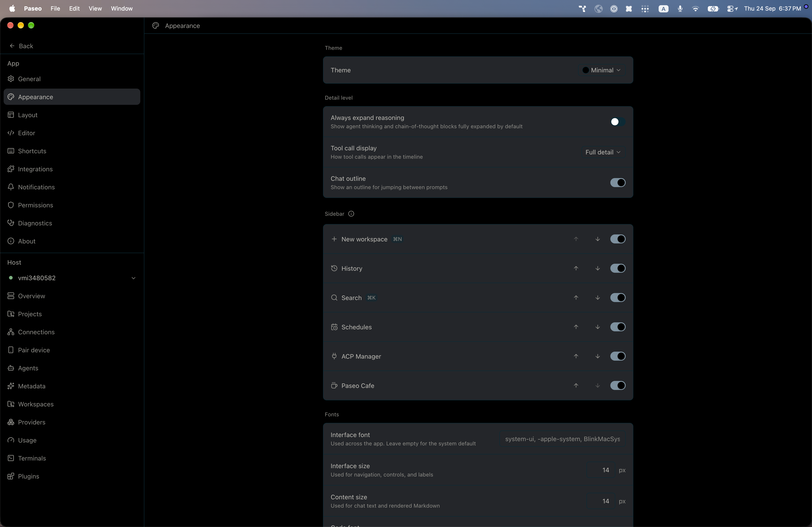
Task: Move History down with its arrow icon
Action: pyautogui.click(x=597, y=268)
